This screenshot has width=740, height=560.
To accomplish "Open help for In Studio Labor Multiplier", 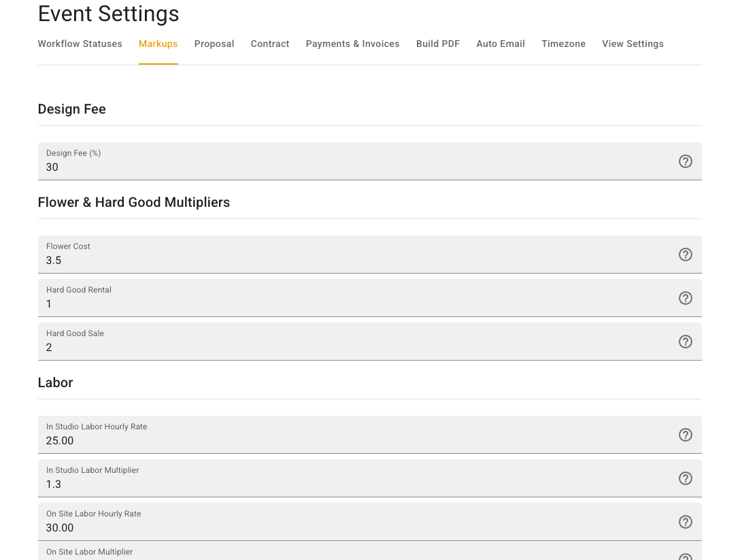I will coord(686,478).
